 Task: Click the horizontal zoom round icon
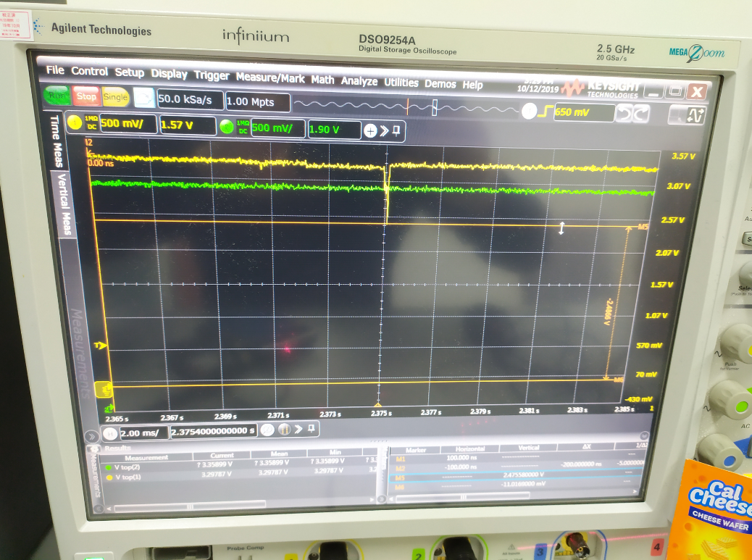[267, 430]
